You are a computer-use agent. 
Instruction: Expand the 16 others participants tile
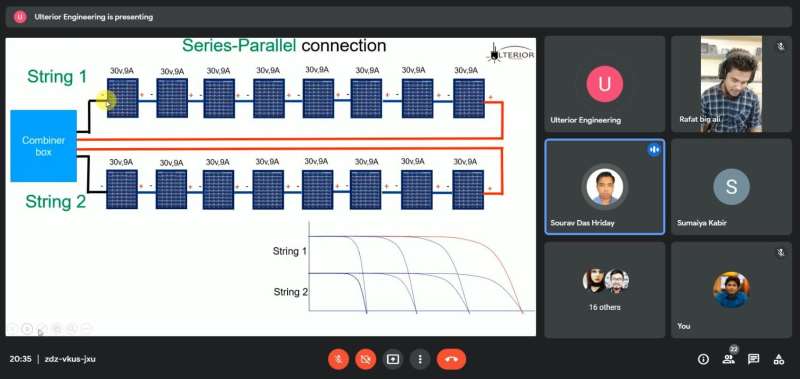pos(605,290)
